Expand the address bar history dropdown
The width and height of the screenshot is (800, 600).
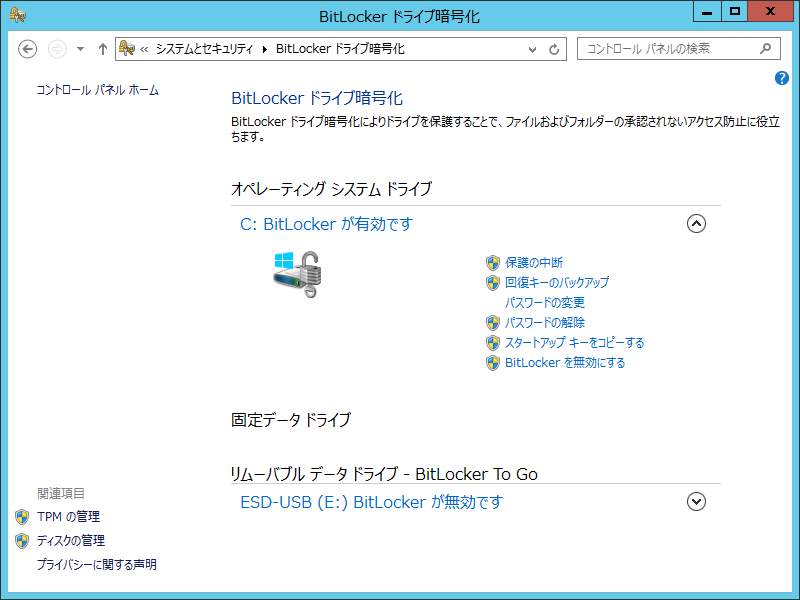532,49
